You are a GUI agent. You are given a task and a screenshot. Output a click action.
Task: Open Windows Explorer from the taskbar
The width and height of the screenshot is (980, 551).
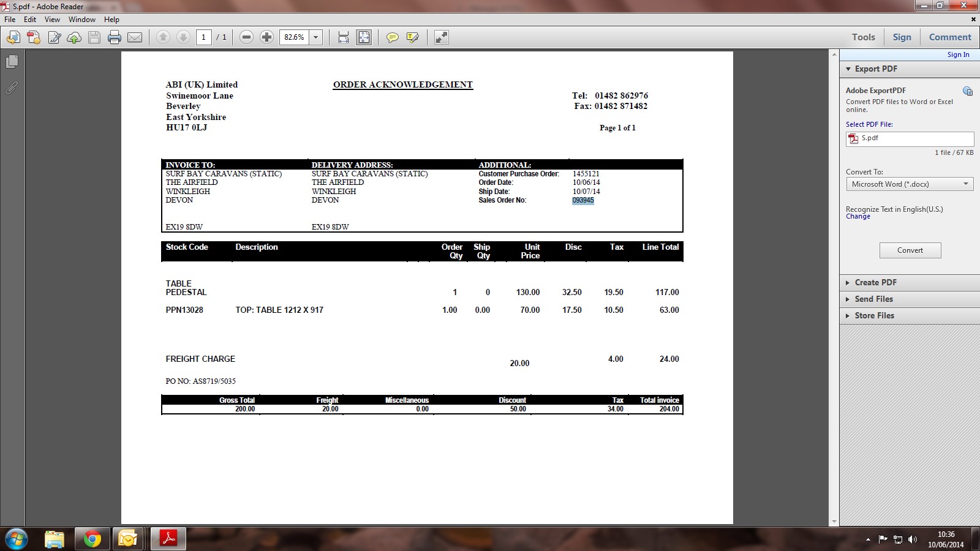[55, 539]
